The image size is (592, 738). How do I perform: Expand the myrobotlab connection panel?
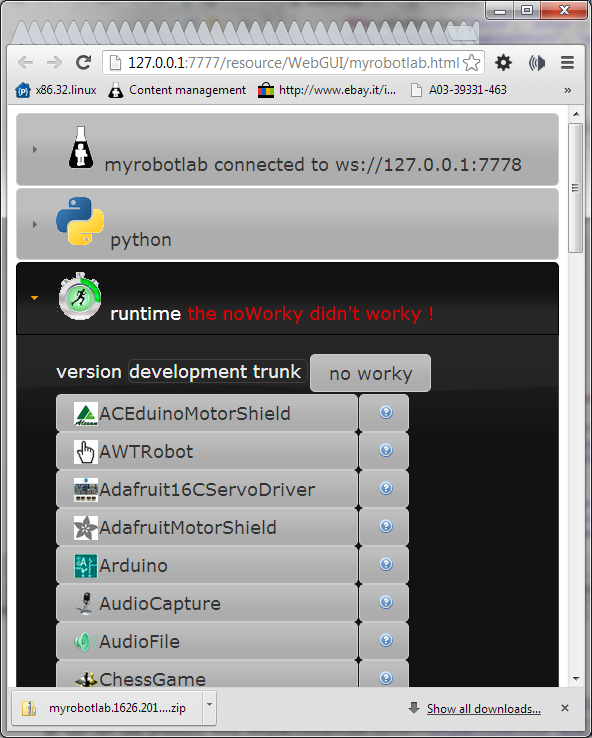[34, 150]
